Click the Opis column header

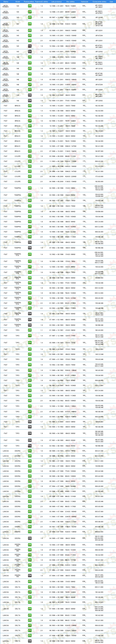tap(111, 1)
